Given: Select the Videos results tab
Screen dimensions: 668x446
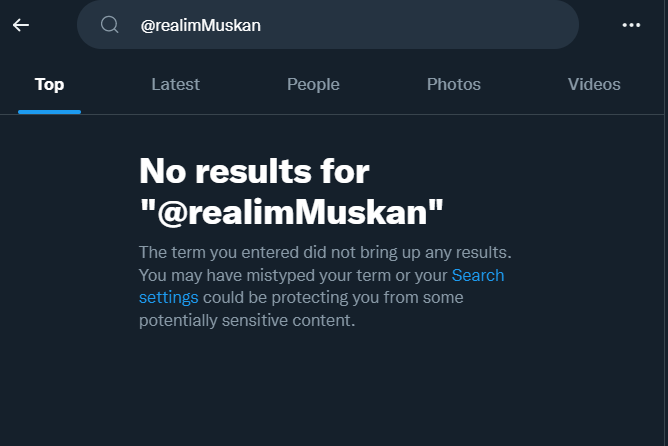Looking at the screenshot, I should click(x=594, y=84).
